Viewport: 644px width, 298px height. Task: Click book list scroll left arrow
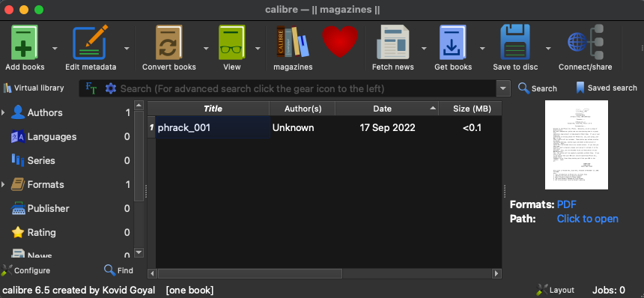(x=152, y=273)
